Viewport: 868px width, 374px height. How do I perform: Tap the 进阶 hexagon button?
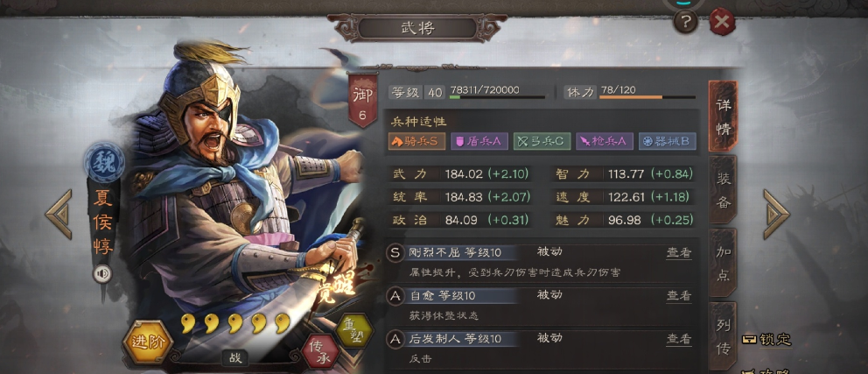pyautogui.click(x=148, y=342)
